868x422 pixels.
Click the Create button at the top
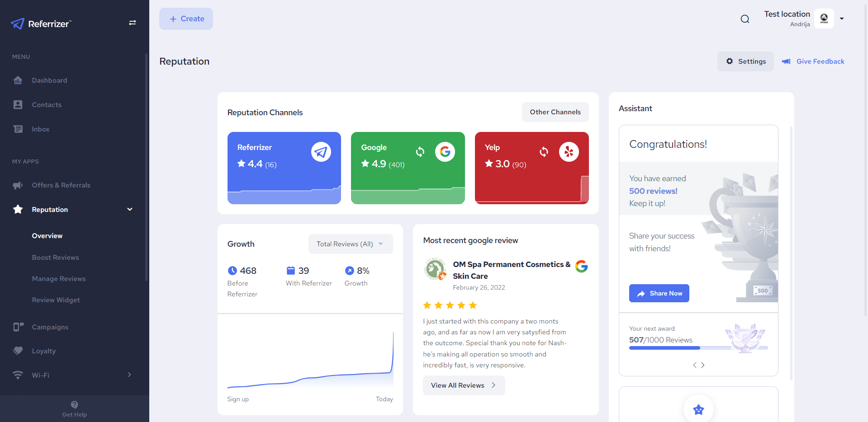tap(186, 19)
